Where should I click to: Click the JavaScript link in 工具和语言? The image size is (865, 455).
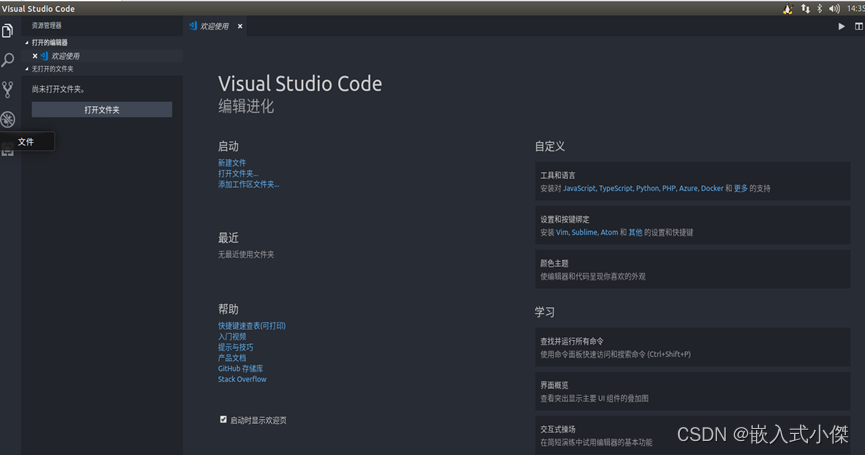[579, 188]
